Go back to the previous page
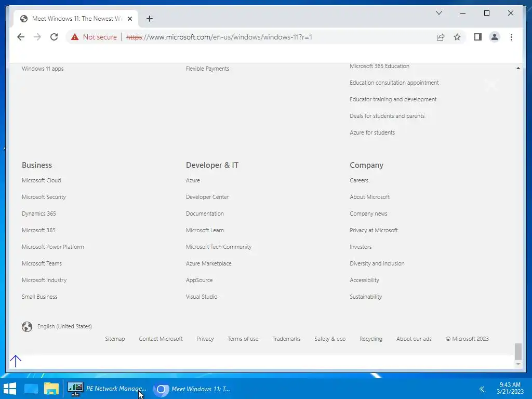The height and width of the screenshot is (399, 532). [x=21, y=37]
